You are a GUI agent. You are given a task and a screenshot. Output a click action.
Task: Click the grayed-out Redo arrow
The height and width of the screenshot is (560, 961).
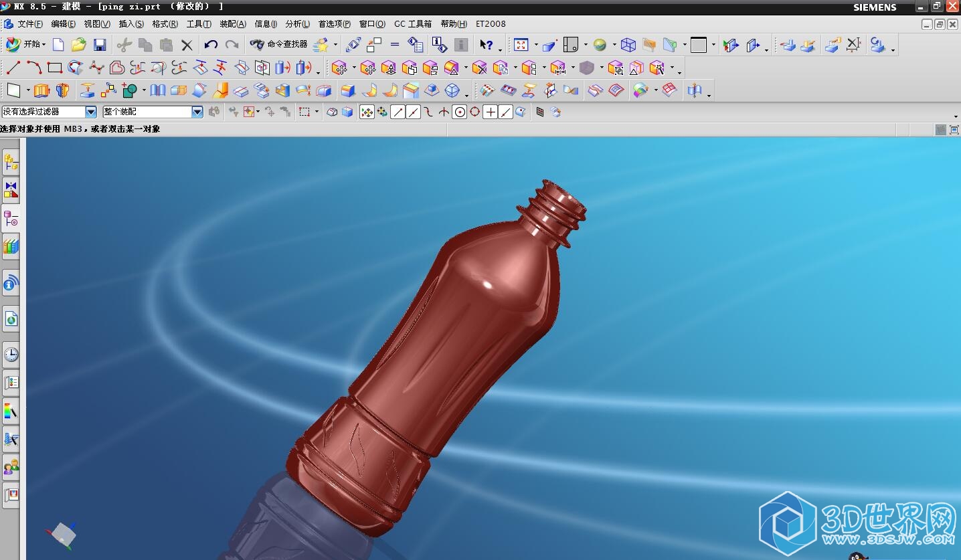232,45
